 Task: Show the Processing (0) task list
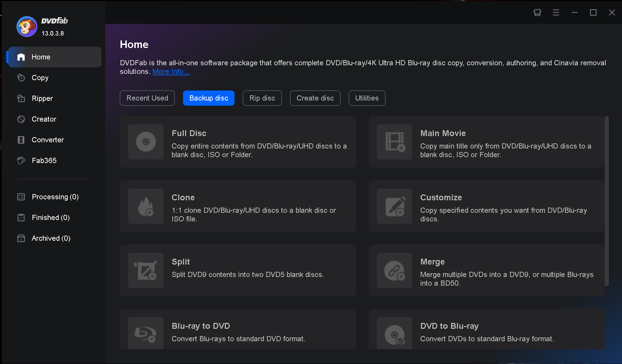coord(55,197)
